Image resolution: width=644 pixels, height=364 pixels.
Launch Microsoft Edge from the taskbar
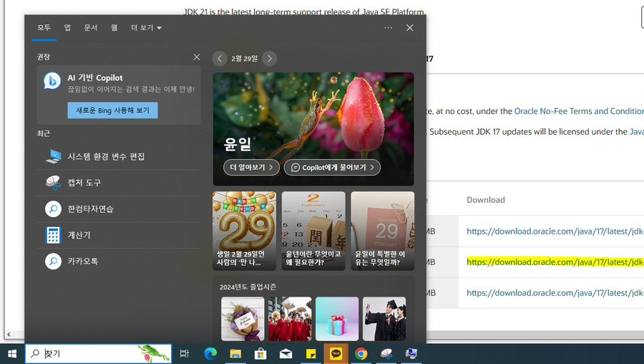(210, 354)
